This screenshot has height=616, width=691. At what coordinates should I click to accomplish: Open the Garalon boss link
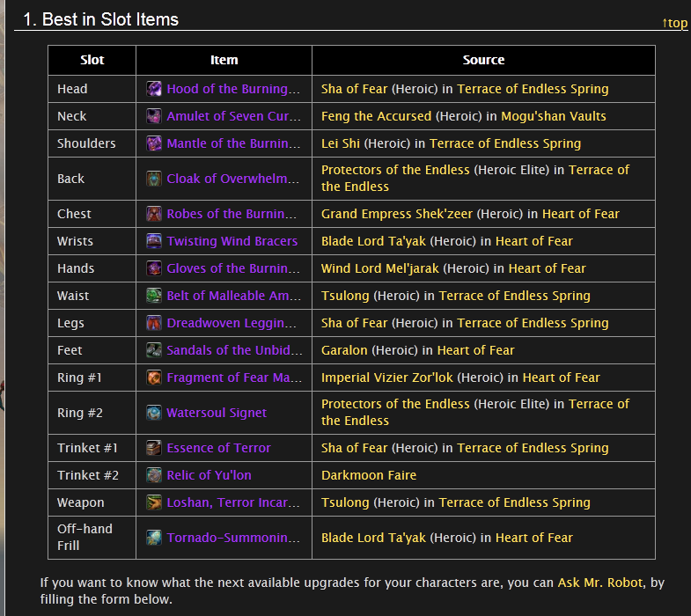345,350
